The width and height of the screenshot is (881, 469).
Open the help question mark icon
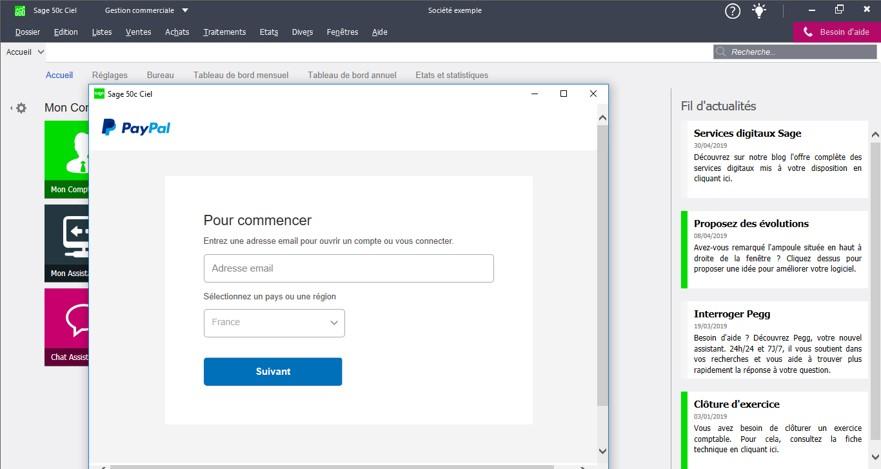point(733,11)
